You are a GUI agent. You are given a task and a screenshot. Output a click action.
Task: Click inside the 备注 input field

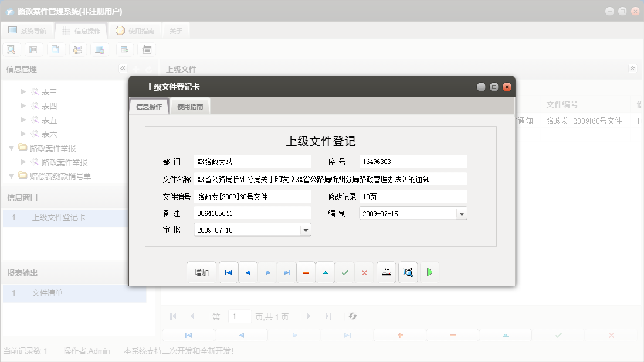(252, 213)
